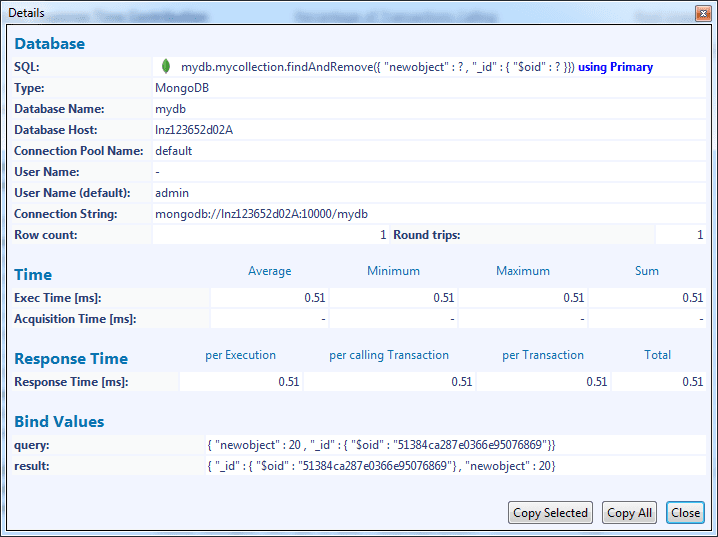Select the Connection String mongodb:// value
Image resolution: width=718 pixels, height=537 pixels.
(x=261, y=214)
